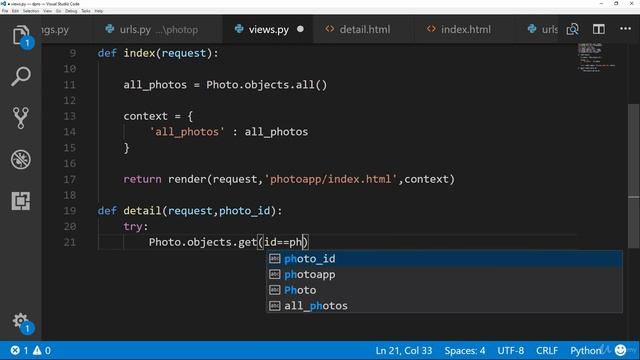This screenshot has height=360, width=640.
Task: Click the errors count icon in status bar
Action: point(15,350)
